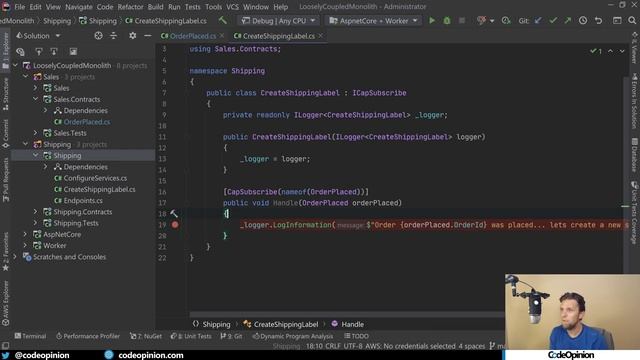Open Solution panel settings gear

[x=132, y=36]
